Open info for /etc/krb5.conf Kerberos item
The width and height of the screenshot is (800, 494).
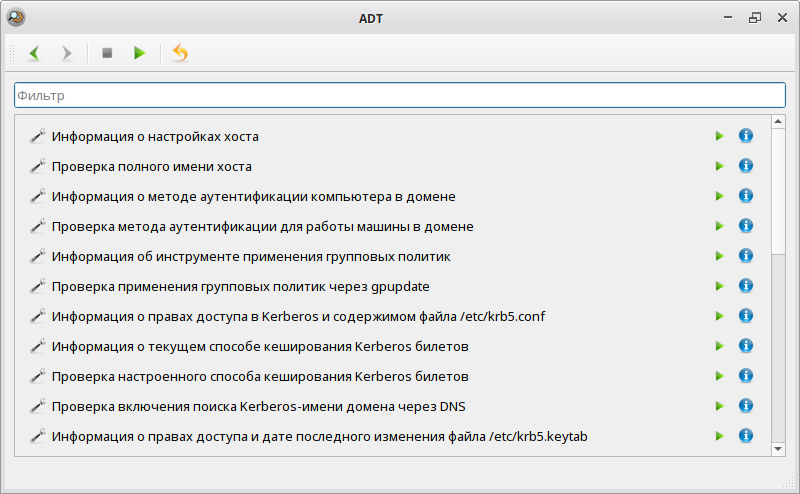745,316
